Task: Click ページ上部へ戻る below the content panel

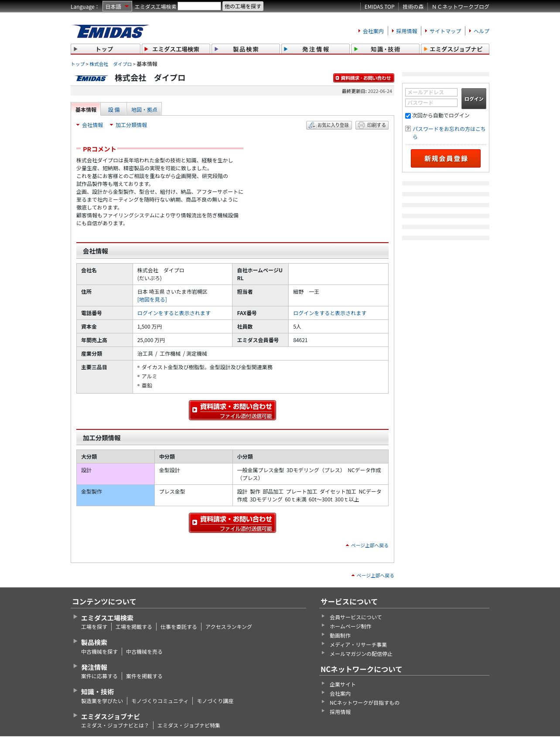Action: pyautogui.click(x=375, y=576)
